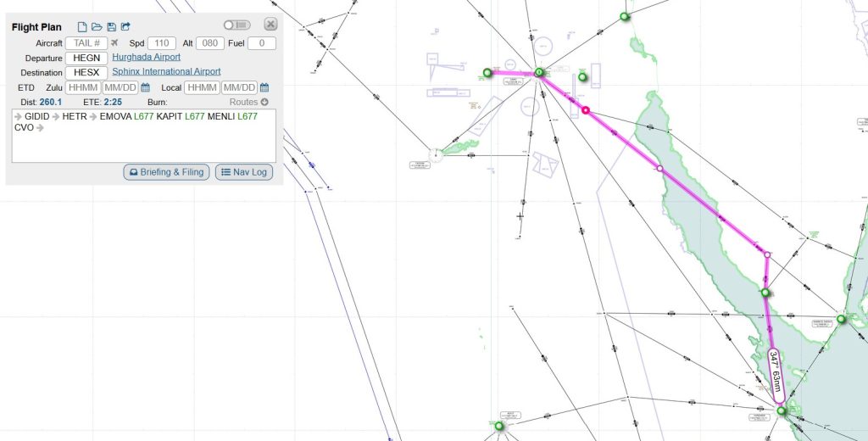Click the Departure HEGN input box
Image resolution: width=868 pixels, height=441 pixels.
pos(86,58)
